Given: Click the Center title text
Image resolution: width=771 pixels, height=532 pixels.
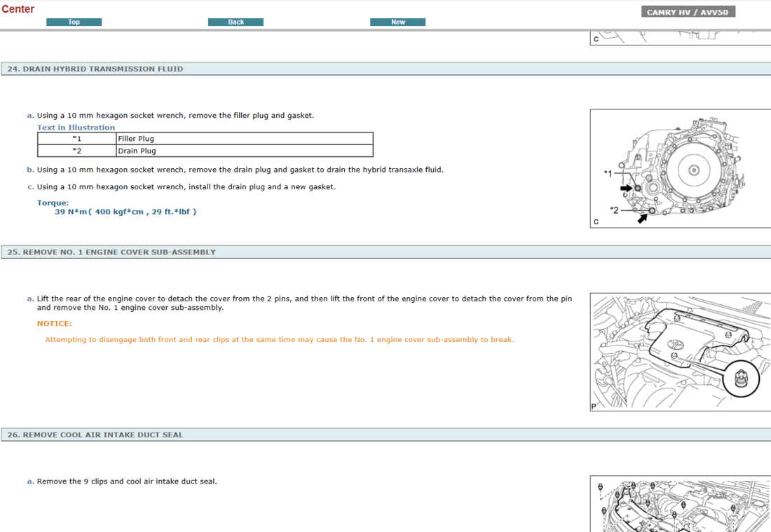Looking at the screenshot, I should 18,9.
